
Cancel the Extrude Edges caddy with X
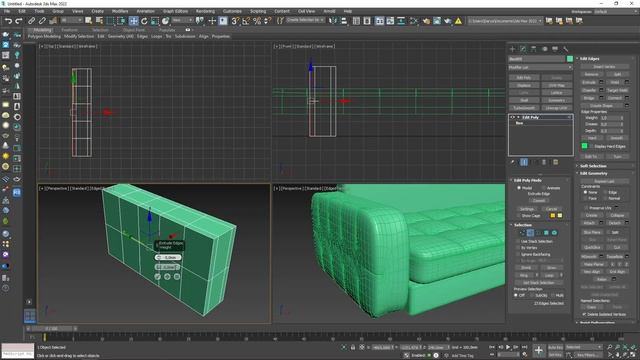tap(177, 277)
